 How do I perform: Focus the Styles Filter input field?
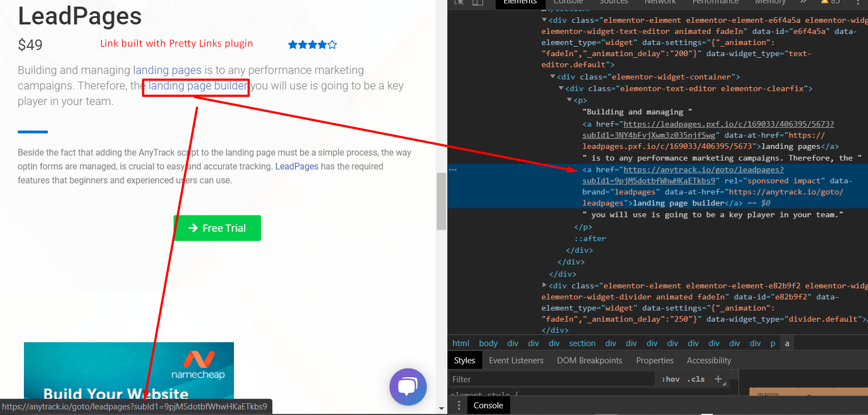pos(551,379)
